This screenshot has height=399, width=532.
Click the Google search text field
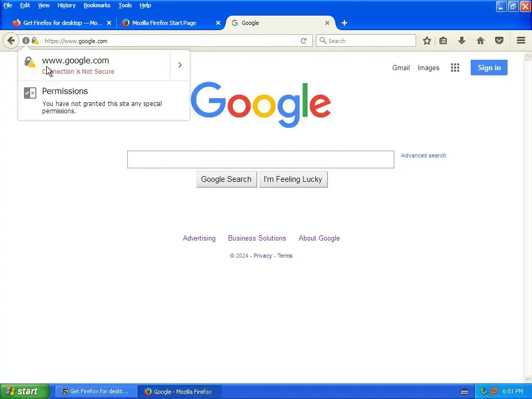pyautogui.click(x=261, y=159)
